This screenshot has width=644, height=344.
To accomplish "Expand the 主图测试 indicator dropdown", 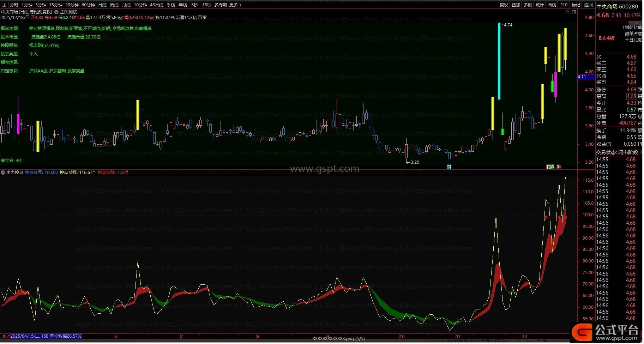I will (x=56, y=12).
